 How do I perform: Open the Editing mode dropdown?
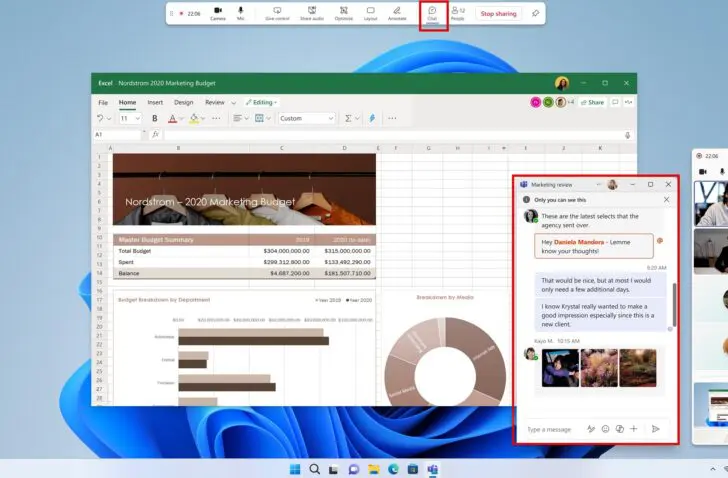coord(261,103)
